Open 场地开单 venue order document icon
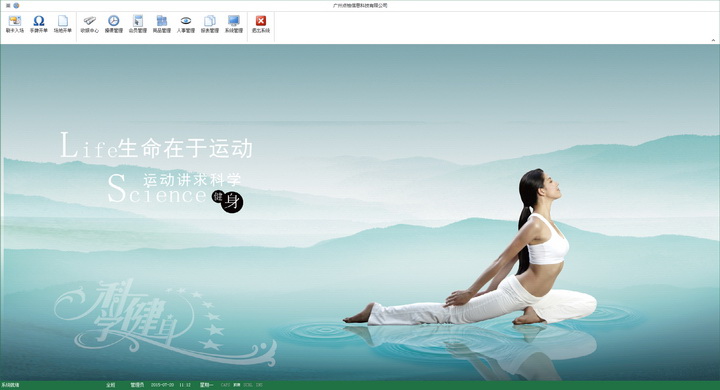The height and width of the screenshot is (390, 720). point(63,24)
